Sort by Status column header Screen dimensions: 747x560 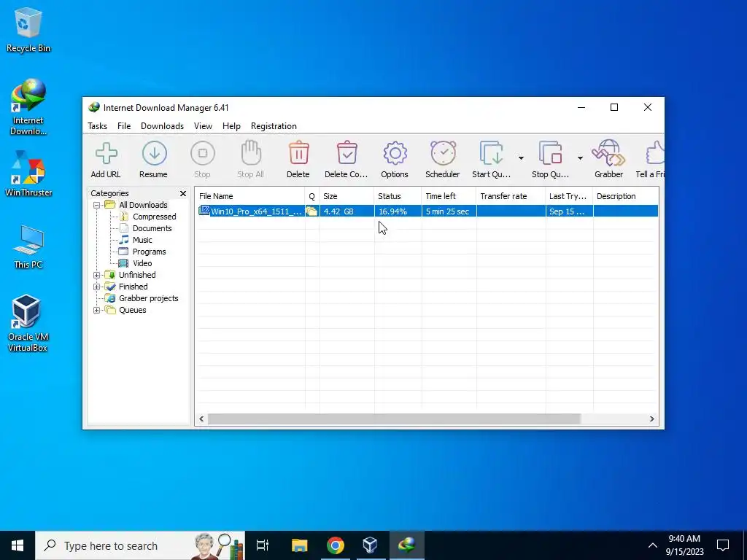398,196
